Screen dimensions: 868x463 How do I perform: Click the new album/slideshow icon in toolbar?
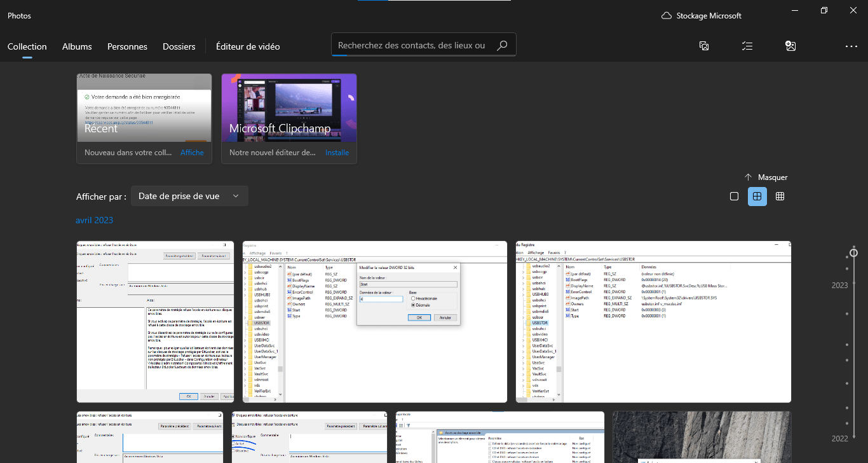click(x=704, y=46)
